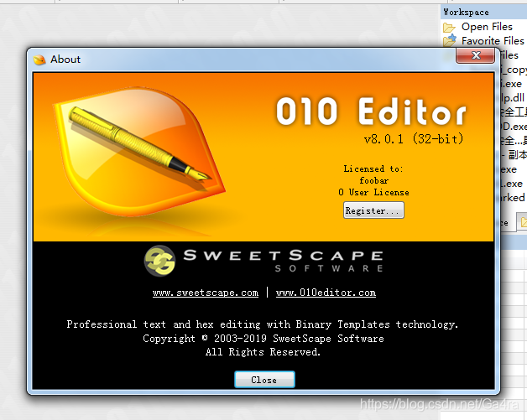
Task: Select Favorite Files in Workspace panel
Action: pos(493,41)
